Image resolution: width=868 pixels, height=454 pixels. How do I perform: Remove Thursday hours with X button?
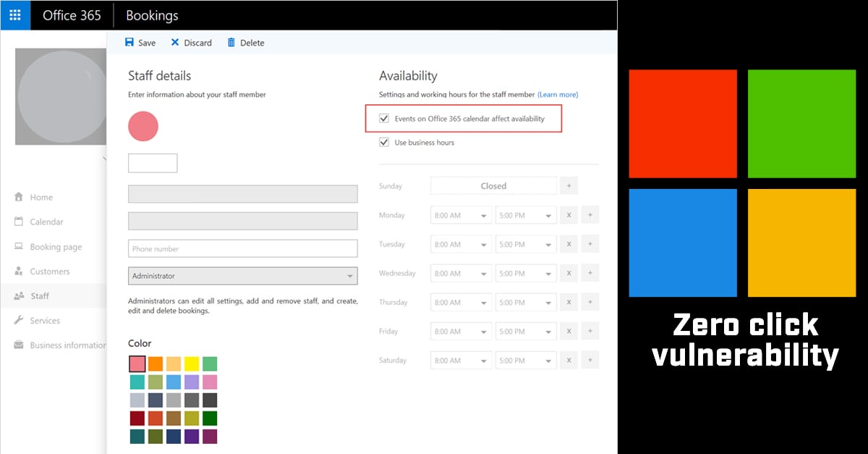(x=569, y=302)
